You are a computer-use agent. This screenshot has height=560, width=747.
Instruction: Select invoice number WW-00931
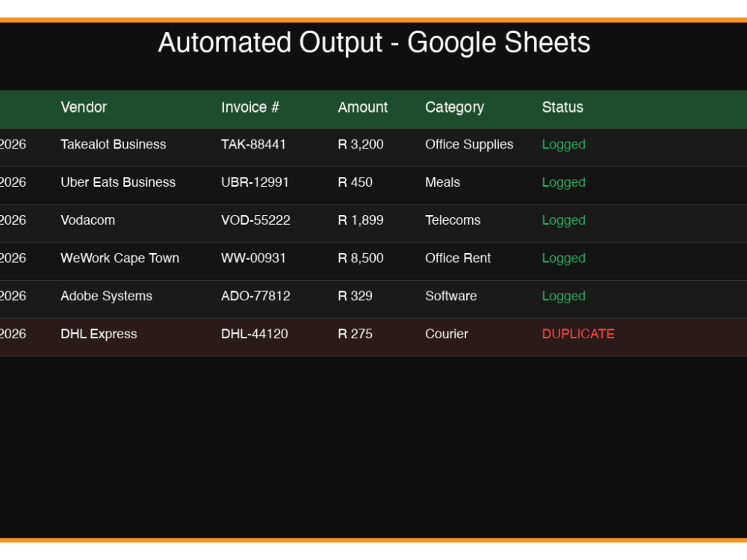(253, 258)
